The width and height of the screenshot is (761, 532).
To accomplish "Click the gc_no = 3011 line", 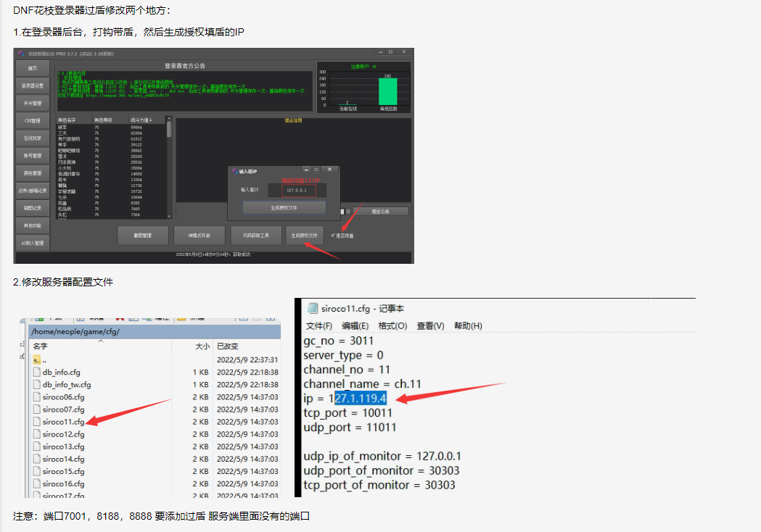I will (x=339, y=341).
